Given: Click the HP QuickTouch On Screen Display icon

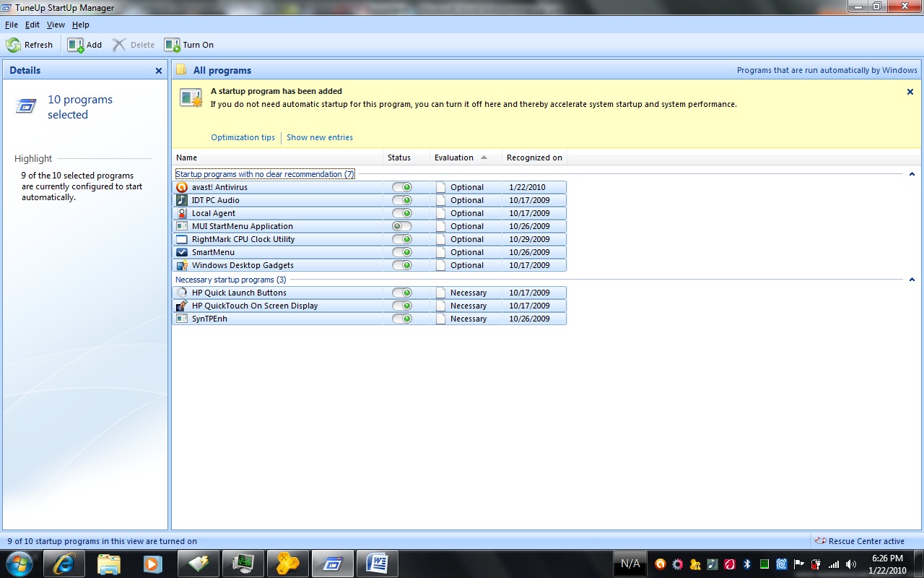Looking at the screenshot, I should point(182,306).
